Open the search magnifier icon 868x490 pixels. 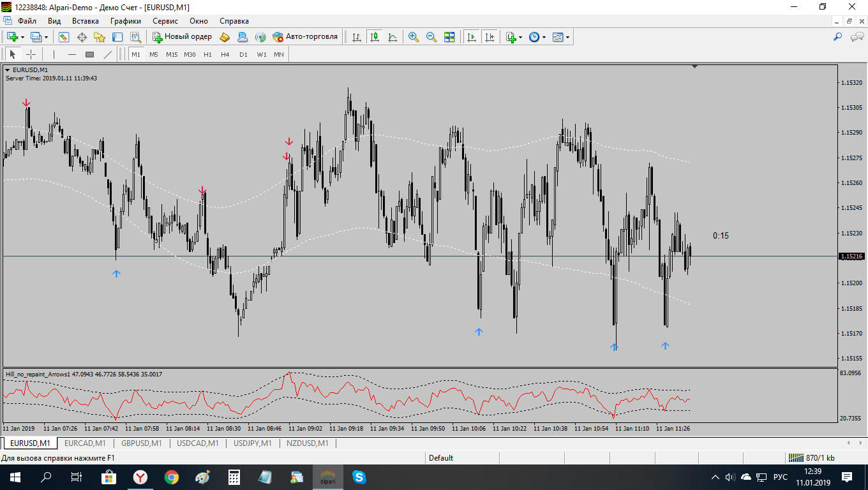838,37
